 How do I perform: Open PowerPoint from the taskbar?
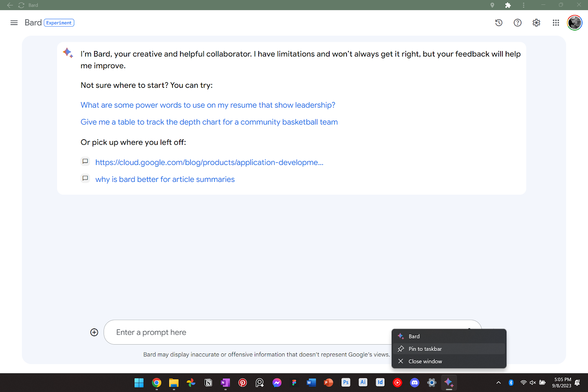tap(329, 382)
